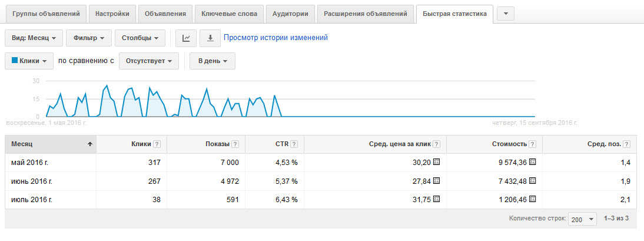Screen dimensions: 644x241
Task: Sort by Клики column header
Action: point(141,144)
